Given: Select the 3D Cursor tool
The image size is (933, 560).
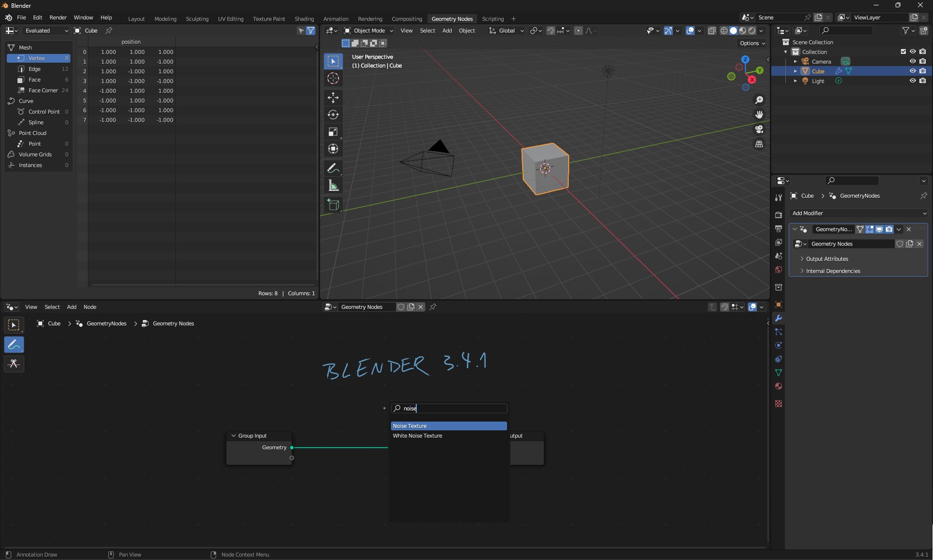Looking at the screenshot, I should coord(333,78).
